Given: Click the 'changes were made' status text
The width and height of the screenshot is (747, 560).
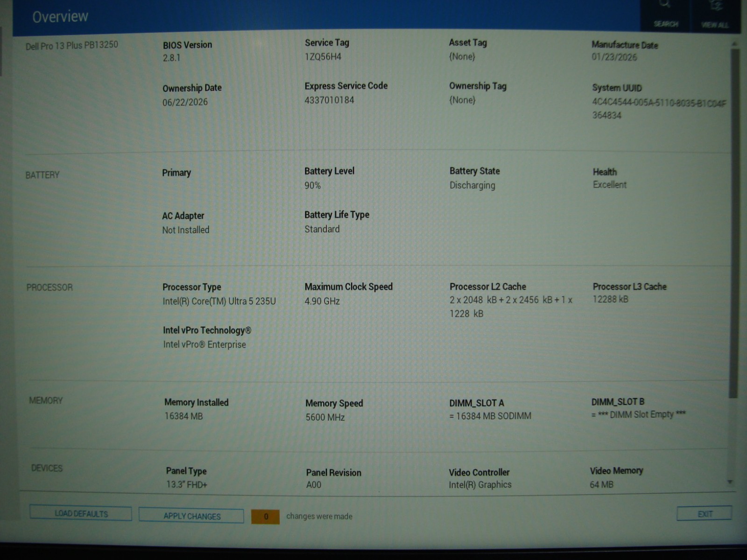Looking at the screenshot, I should 319,516.
